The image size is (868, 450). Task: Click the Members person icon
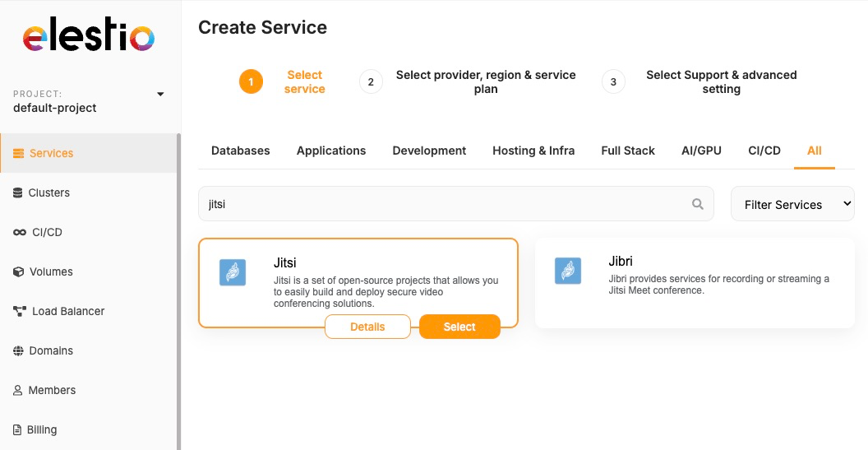[x=18, y=390]
